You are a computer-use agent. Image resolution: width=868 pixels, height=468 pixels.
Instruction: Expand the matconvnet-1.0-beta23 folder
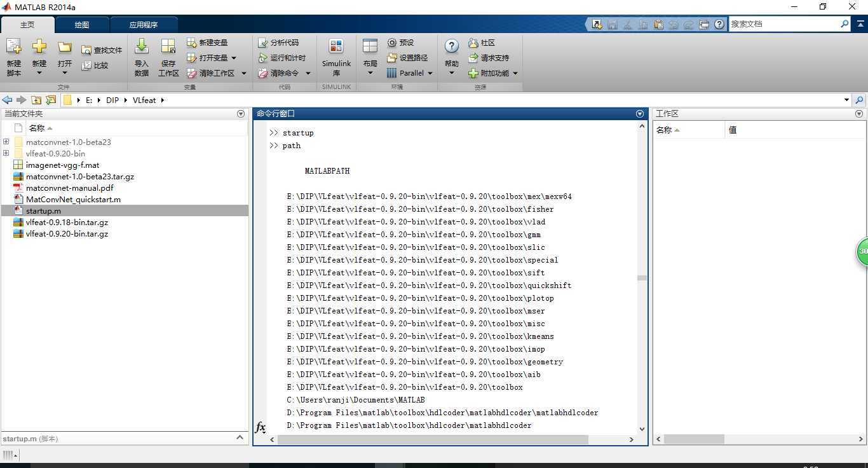tap(6, 142)
